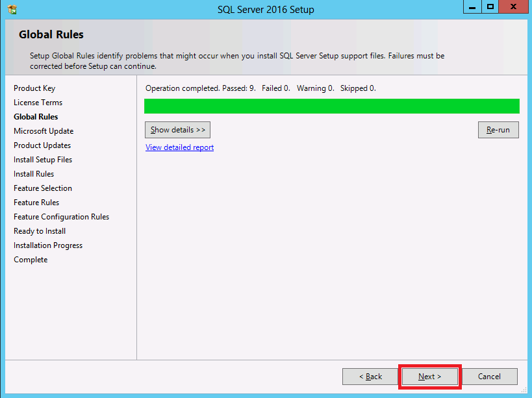Select Microsoft Update step in sidebar

pyautogui.click(x=44, y=131)
